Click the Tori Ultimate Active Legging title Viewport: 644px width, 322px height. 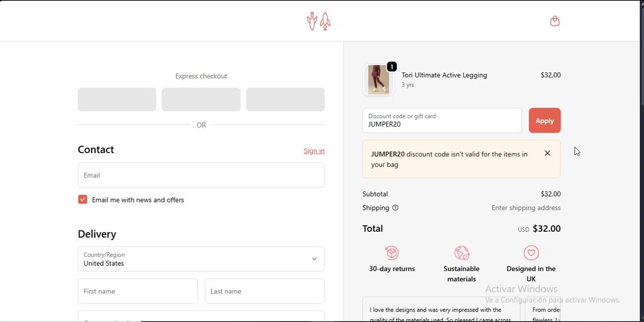point(444,75)
